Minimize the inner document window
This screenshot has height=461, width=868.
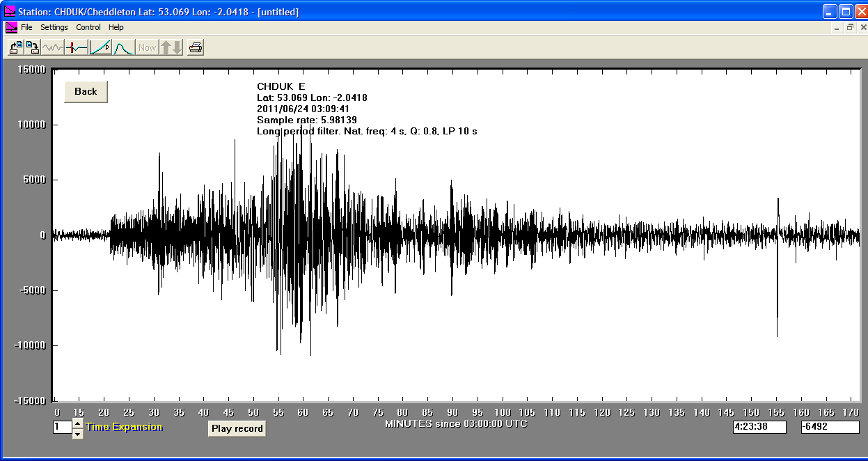coord(837,27)
